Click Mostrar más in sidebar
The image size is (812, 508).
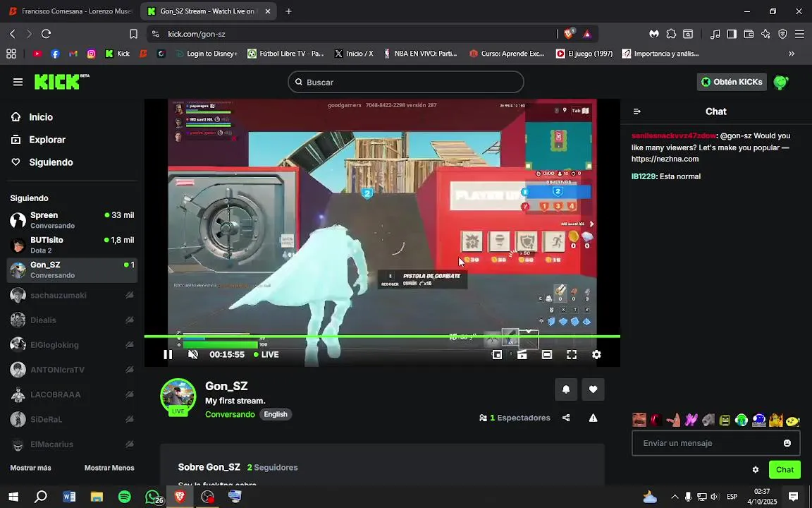tap(30, 468)
